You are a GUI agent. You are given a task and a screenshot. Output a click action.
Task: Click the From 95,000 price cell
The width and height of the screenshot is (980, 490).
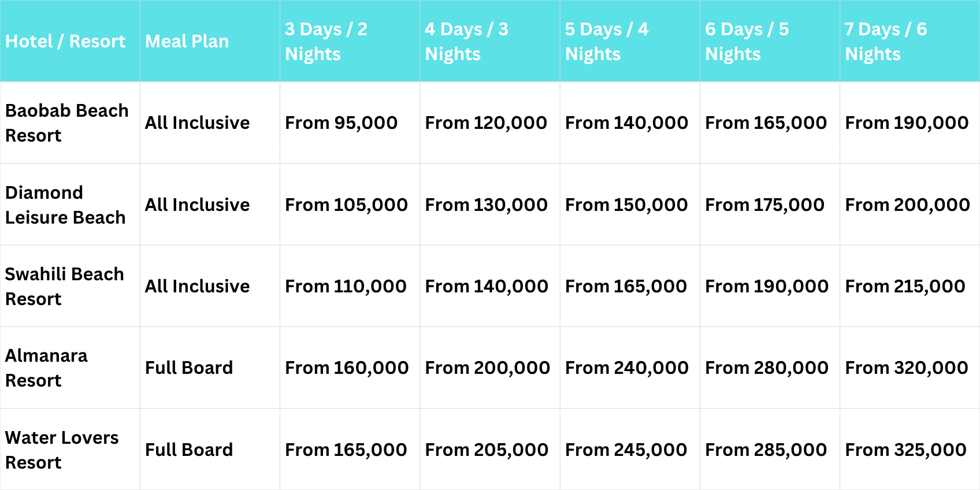tap(341, 123)
